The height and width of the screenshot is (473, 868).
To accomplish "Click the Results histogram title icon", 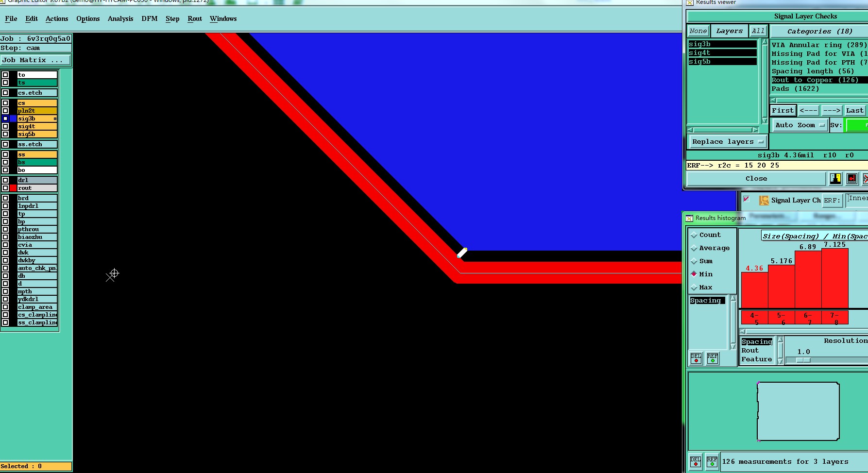I will pos(689,218).
